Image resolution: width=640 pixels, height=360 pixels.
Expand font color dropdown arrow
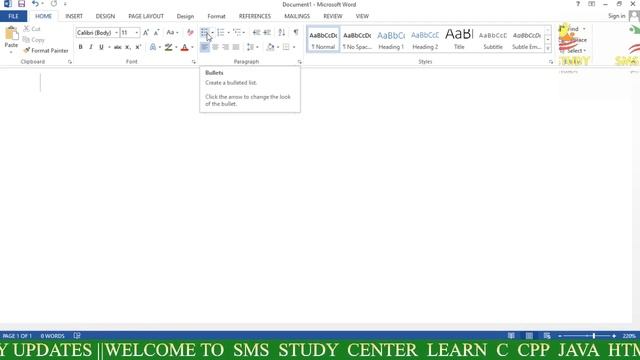tap(192, 47)
